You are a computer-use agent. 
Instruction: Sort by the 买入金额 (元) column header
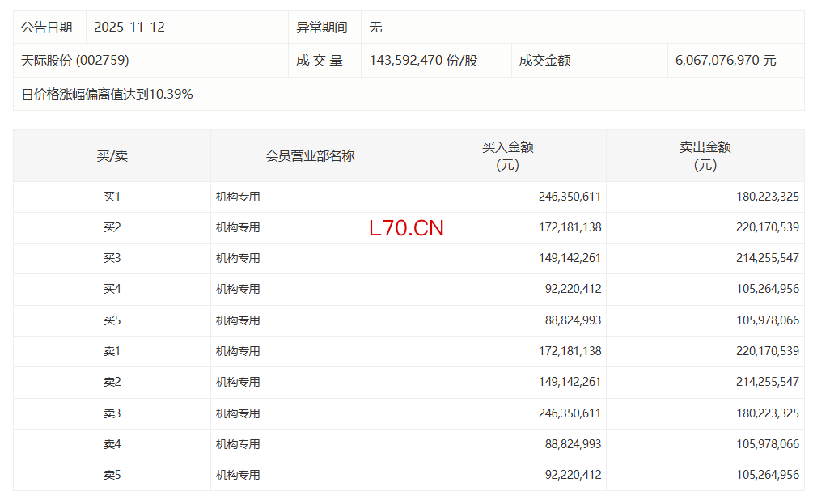(507, 156)
